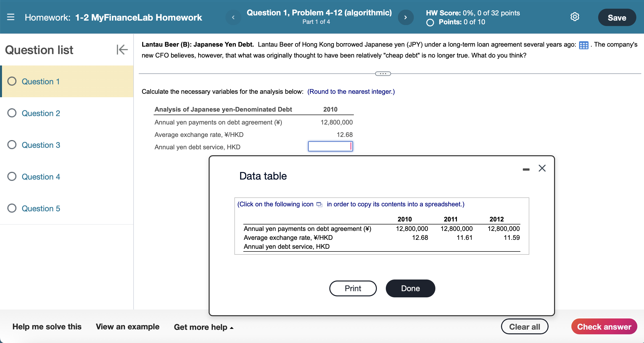Open Question 1 in the list

(40, 82)
